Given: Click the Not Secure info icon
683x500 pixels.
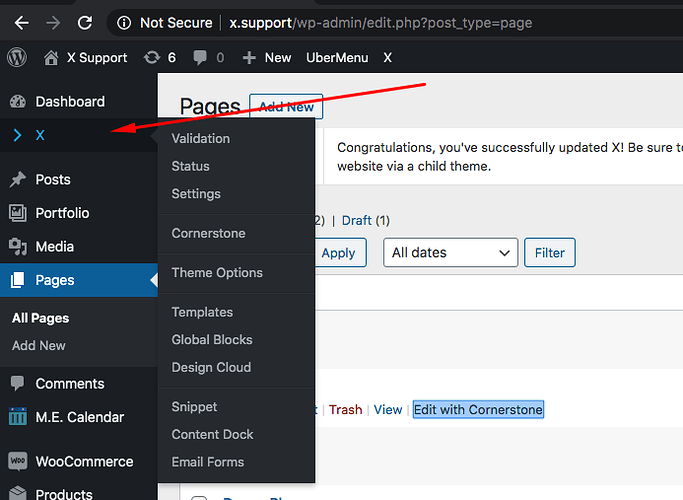Looking at the screenshot, I should point(124,23).
